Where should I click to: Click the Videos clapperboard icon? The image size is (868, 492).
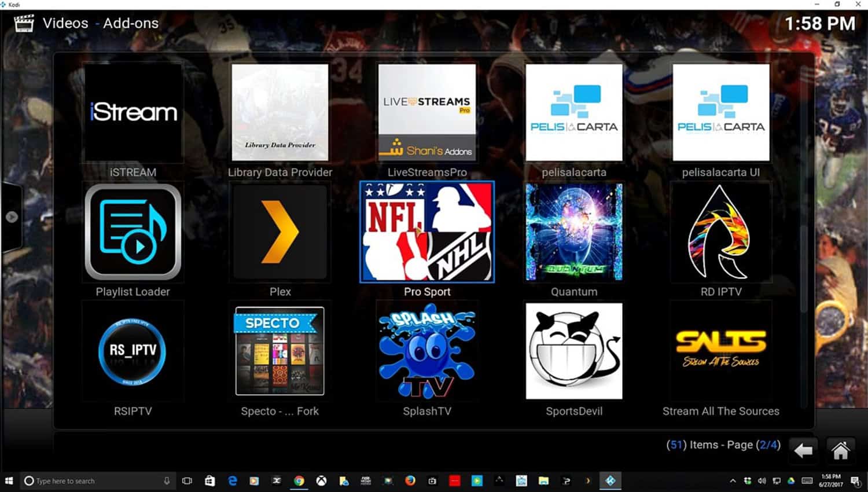[24, 23]
